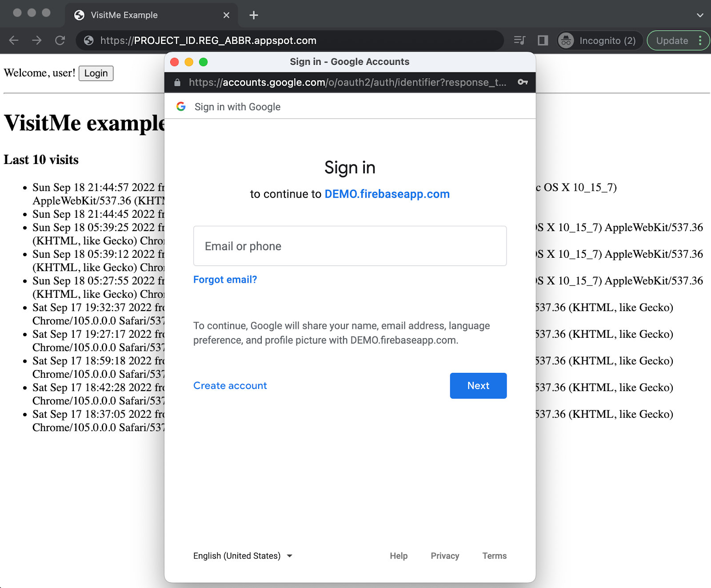The height and width of the screenshot is (588, 711).
Task: Expand the tab search chevron
Action: (700, 15)
